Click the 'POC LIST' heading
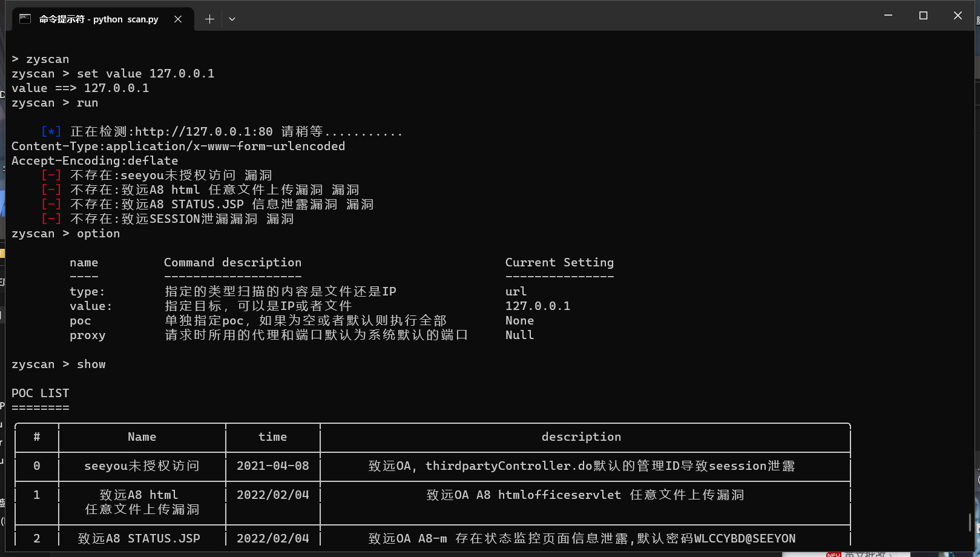Viewport: 980px width, 557px height. tap(40, 394)
